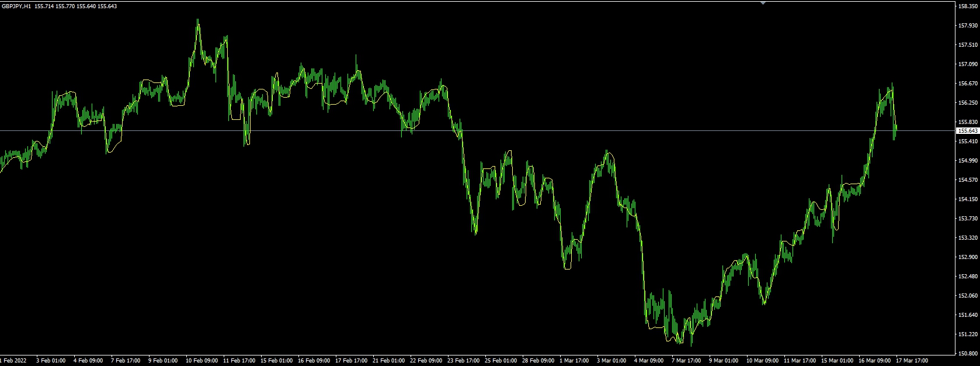Image resolution: width=980 pixels, height=366 pixels.
Task: Click the 10 Mar 09:00 time label
Action: click(763, 361)
